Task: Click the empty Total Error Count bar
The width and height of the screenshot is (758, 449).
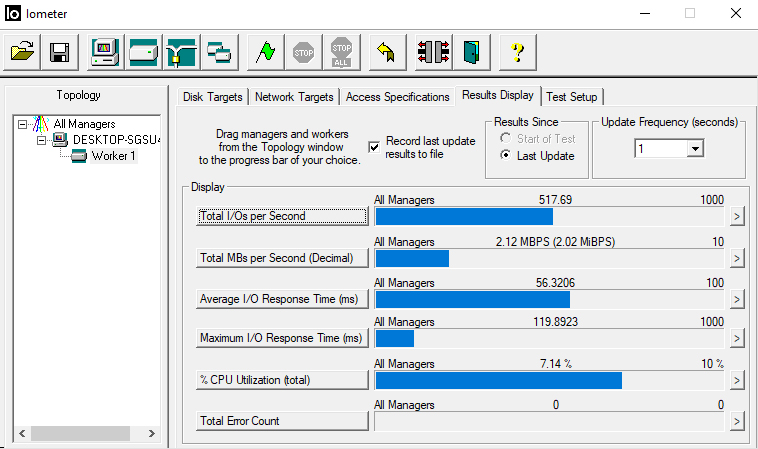Action: coord(549,422)
